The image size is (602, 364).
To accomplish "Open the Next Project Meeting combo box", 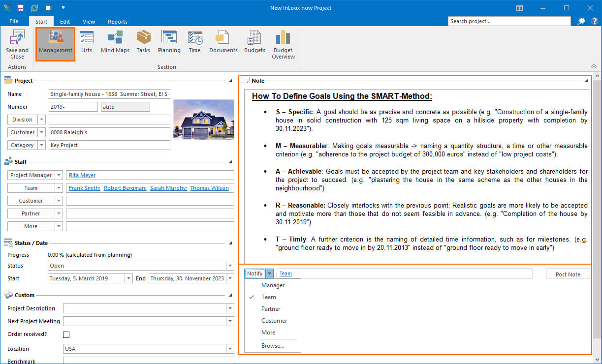I will click(x=148, y=321).
